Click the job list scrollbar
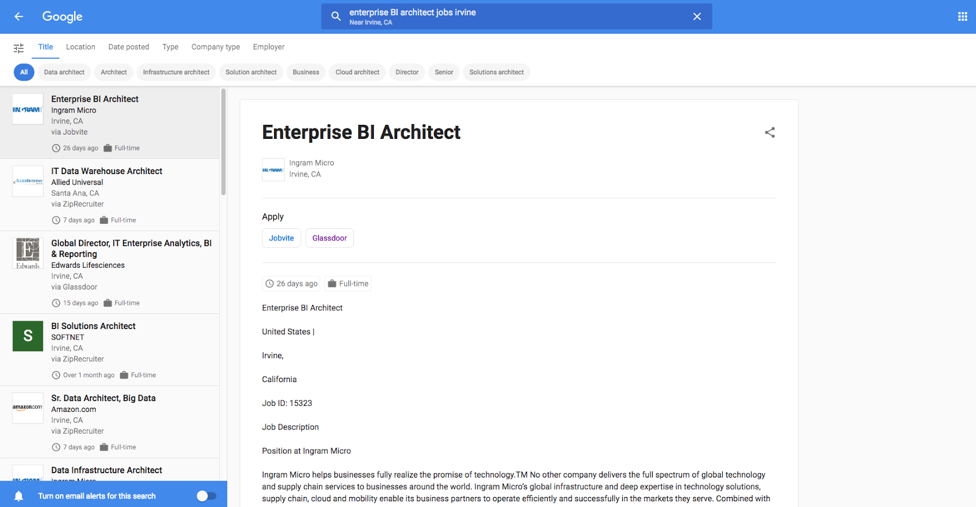This screenshot has height=507, width=976. click(223, 142)
